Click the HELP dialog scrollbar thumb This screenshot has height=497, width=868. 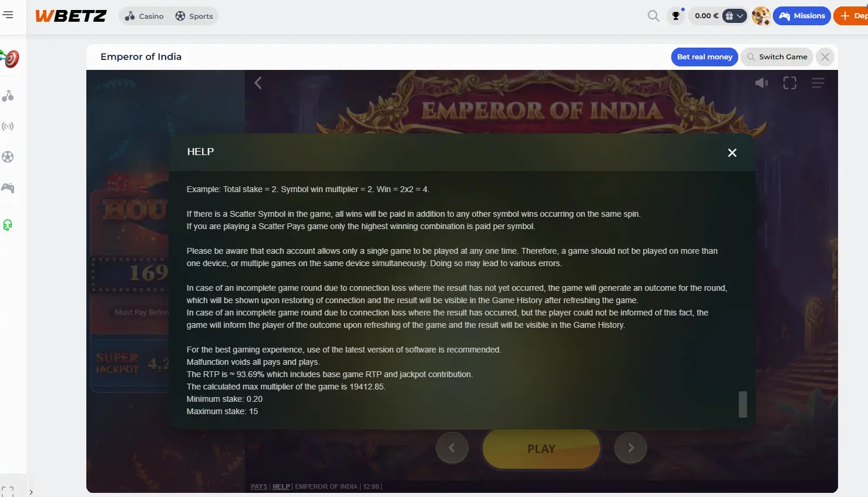[743, 404]
